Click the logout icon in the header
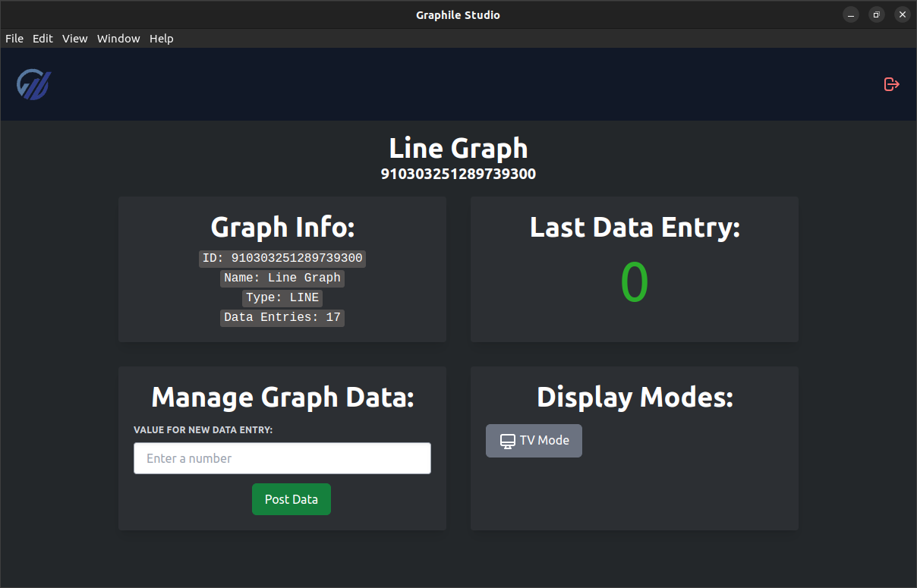Image resolution: width=917 pixels, height=588 pixels. 891,84
